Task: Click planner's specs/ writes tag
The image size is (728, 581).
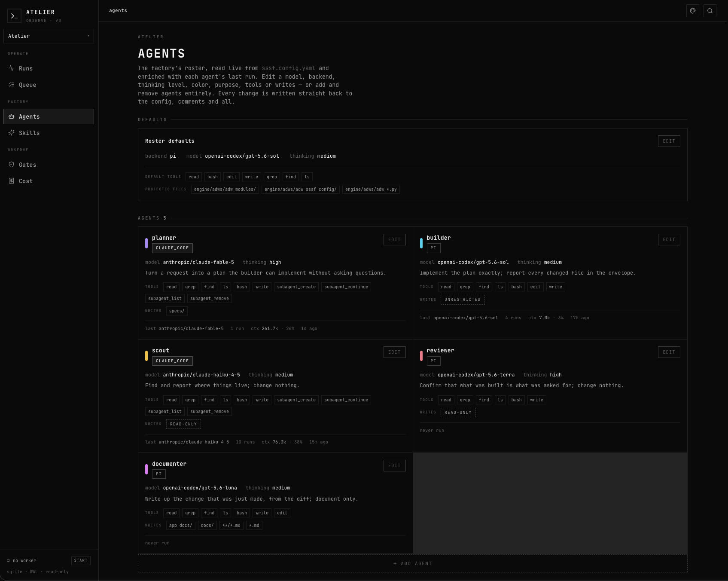Action: (177, 311)
